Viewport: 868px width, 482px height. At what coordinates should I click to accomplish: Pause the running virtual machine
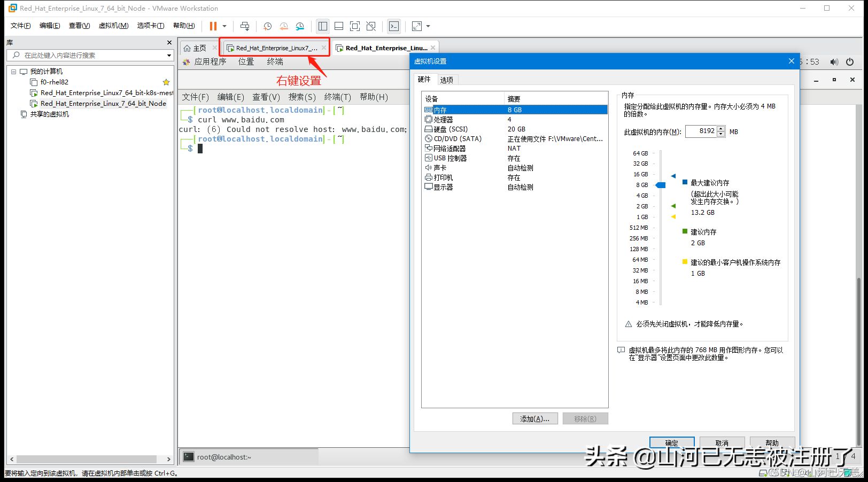coord(213,26)
